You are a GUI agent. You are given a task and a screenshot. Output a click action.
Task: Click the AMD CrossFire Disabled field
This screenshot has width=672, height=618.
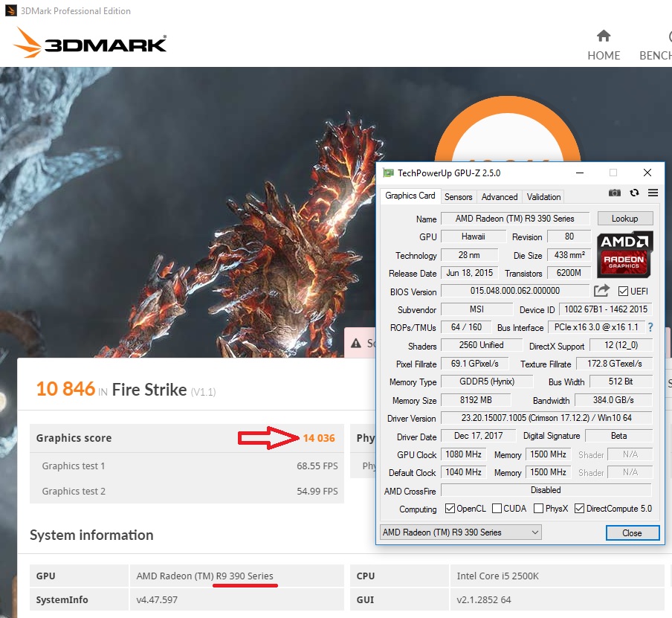pos(546,490)
